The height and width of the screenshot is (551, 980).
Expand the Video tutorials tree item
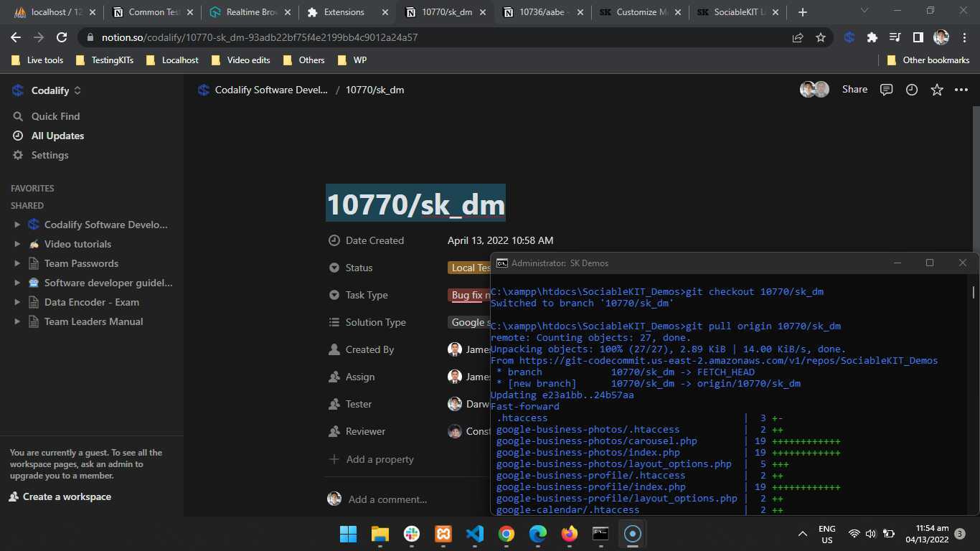(17, 244)
